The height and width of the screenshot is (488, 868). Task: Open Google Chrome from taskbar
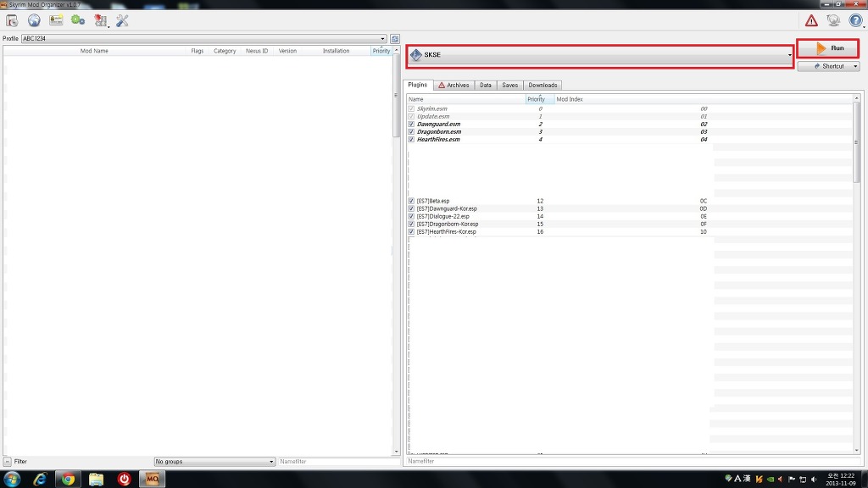(68, 480)
